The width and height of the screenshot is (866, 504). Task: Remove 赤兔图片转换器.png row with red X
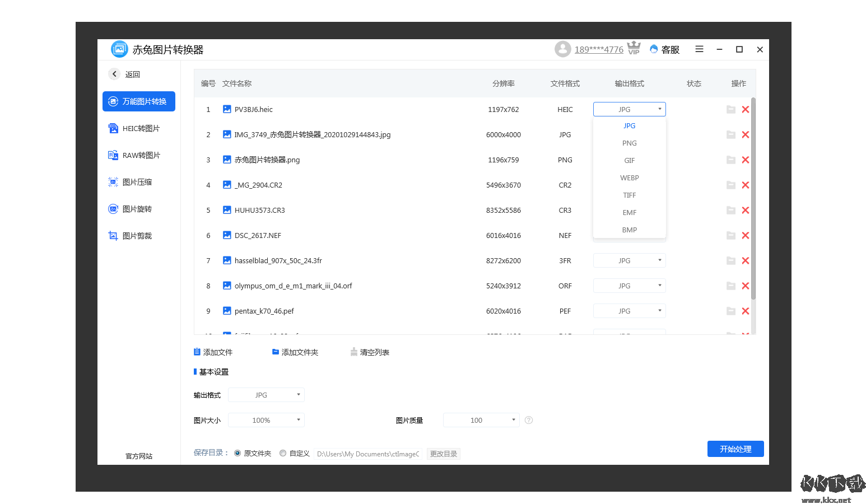coord(746,160)
